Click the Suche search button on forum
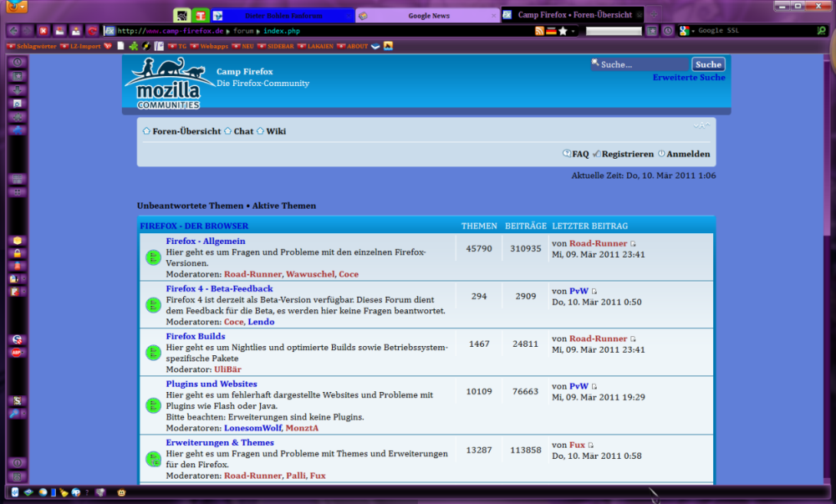Viewport: 836px width, 504px height. point(708,64)
